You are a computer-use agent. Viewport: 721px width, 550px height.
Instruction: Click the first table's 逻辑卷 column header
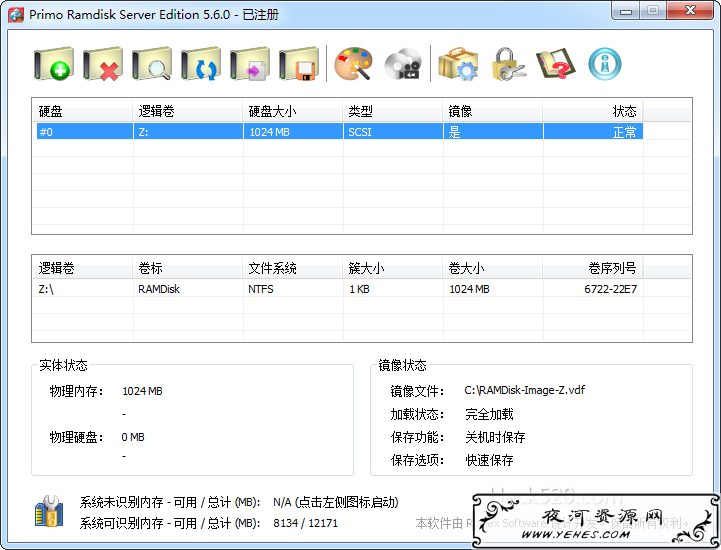click(188, 111)
